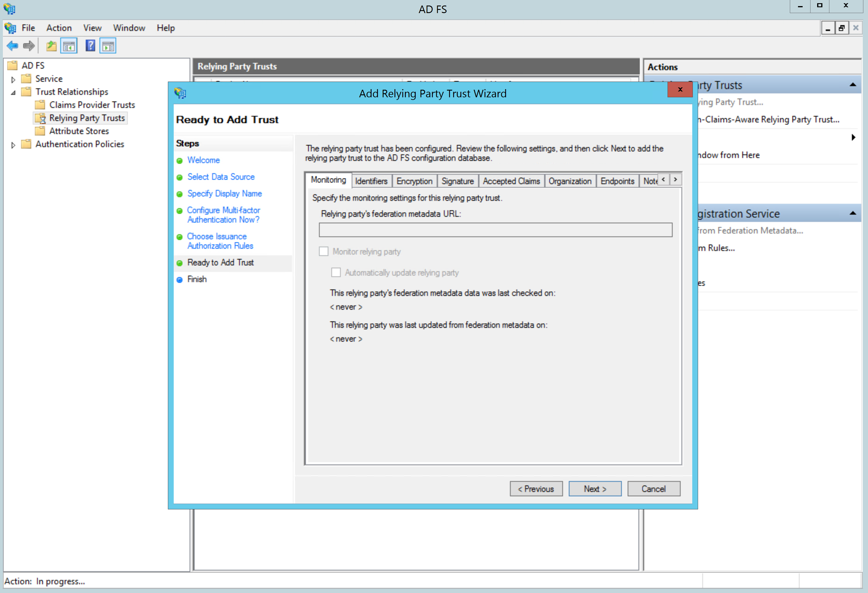This screenshot has height=593, width=868.
Task: Click the wizard title bar AD FS icon
Action: [x=180, y=93]
